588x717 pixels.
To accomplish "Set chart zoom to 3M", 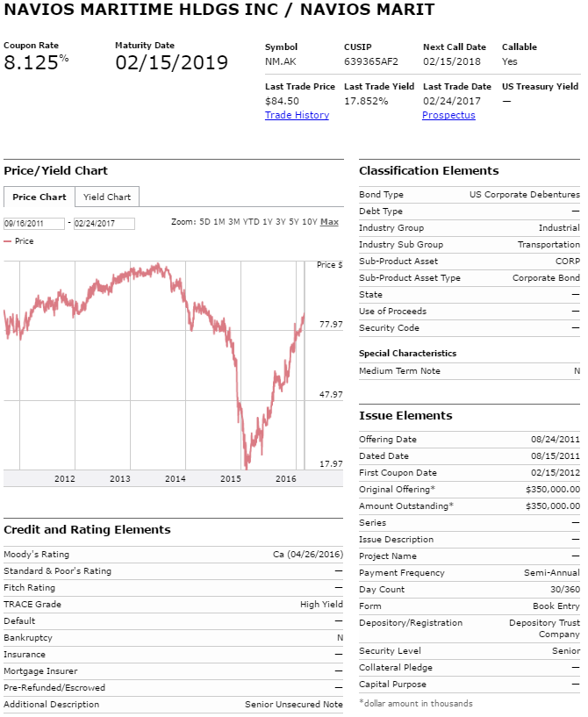I will point(234,222).
